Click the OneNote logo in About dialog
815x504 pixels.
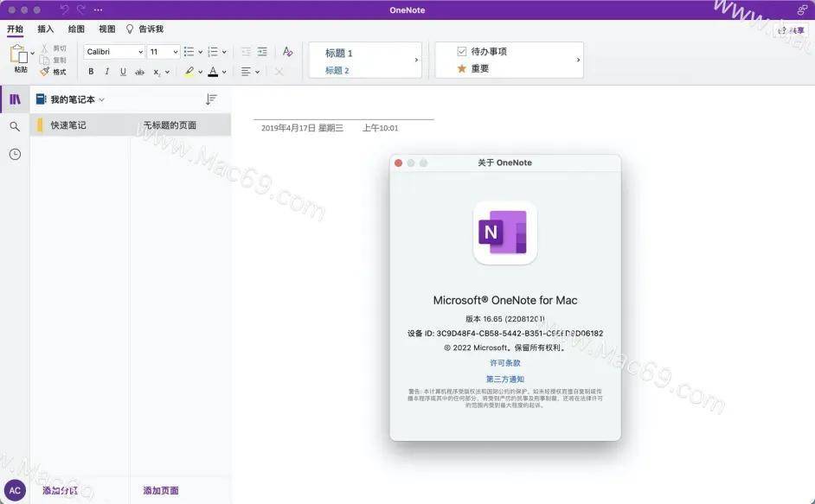click(x=504, y=233)
